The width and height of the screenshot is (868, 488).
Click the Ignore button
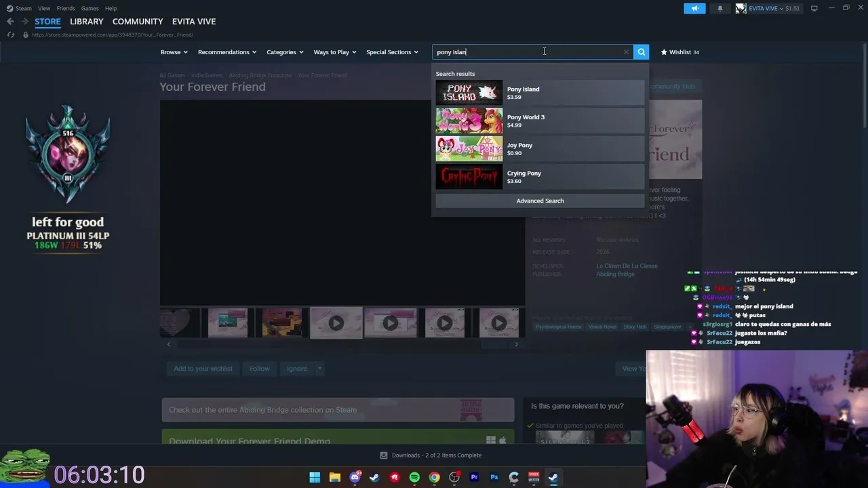(297, 369)
